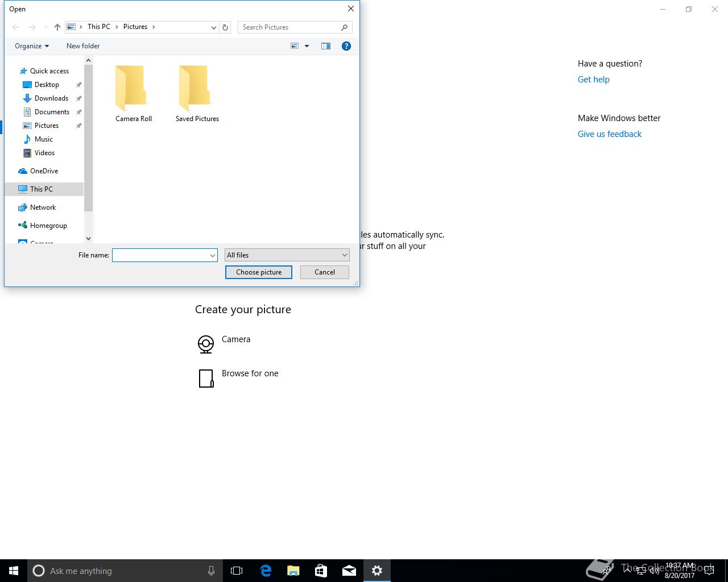Screen dimensions: 728x582
Task: Open the Camera Roll folder
Action: (133, 94)
